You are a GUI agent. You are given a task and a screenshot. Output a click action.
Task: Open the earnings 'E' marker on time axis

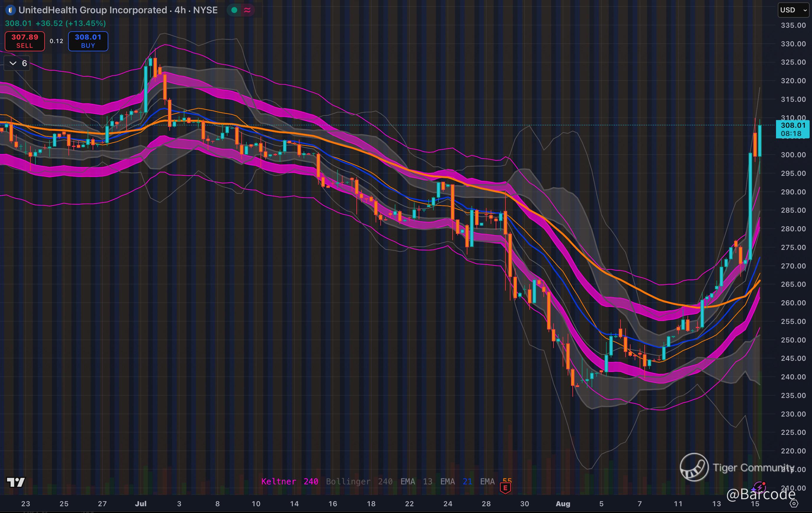[x=505, y=487]
